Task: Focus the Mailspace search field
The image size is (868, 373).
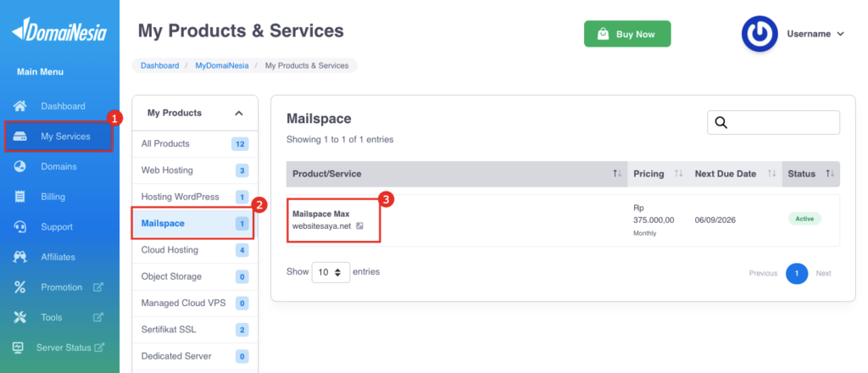Action: pos(773,122)
